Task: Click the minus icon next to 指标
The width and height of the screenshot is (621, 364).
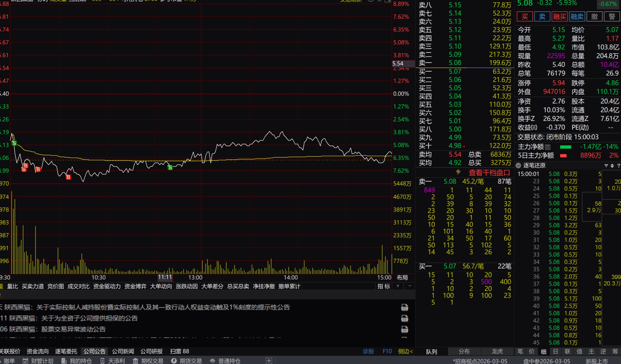Action: point(410,286)
